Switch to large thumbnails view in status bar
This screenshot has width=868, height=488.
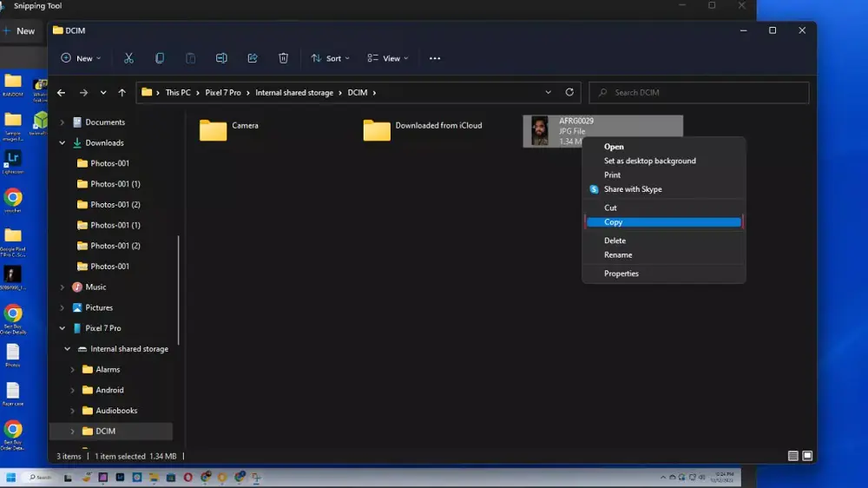(x=807, y=456)
